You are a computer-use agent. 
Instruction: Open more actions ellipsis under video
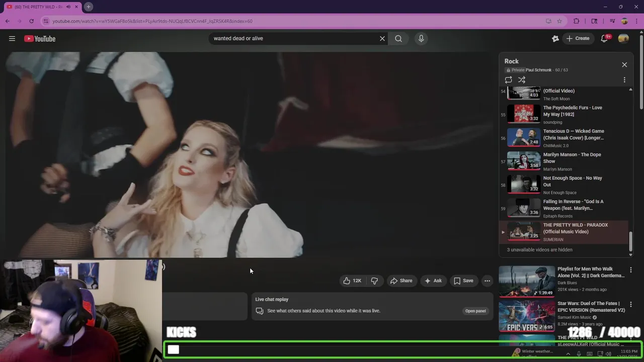(x=487, y=281)
